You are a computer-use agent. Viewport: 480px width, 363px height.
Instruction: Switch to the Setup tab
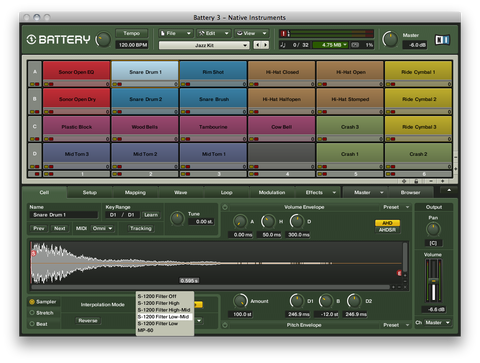point(90,192)
